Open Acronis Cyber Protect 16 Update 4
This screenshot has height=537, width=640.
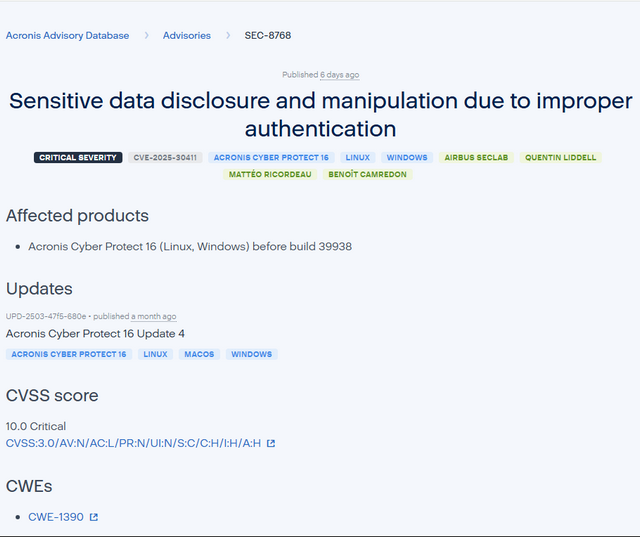(95, 333)
